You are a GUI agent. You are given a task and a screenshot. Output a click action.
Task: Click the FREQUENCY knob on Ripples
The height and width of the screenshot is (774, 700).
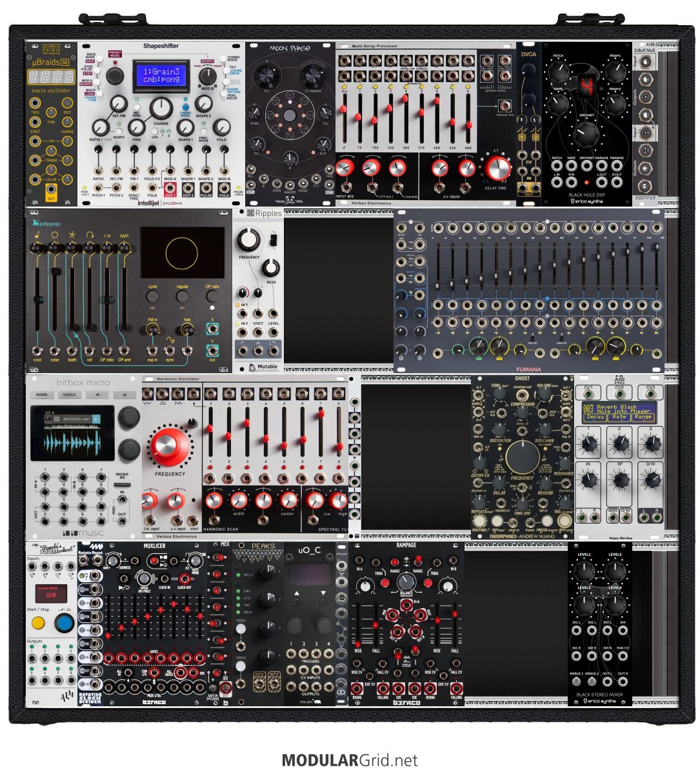click(248, 240)
